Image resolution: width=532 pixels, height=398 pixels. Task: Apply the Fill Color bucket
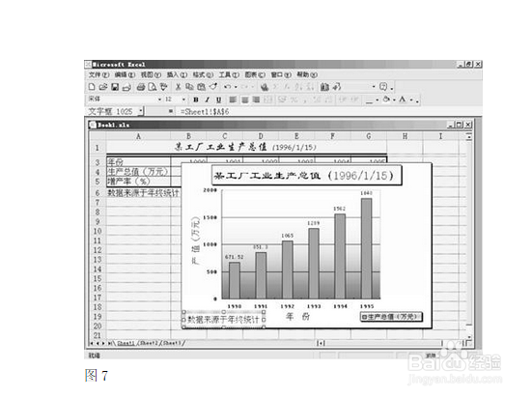point(386,99)
